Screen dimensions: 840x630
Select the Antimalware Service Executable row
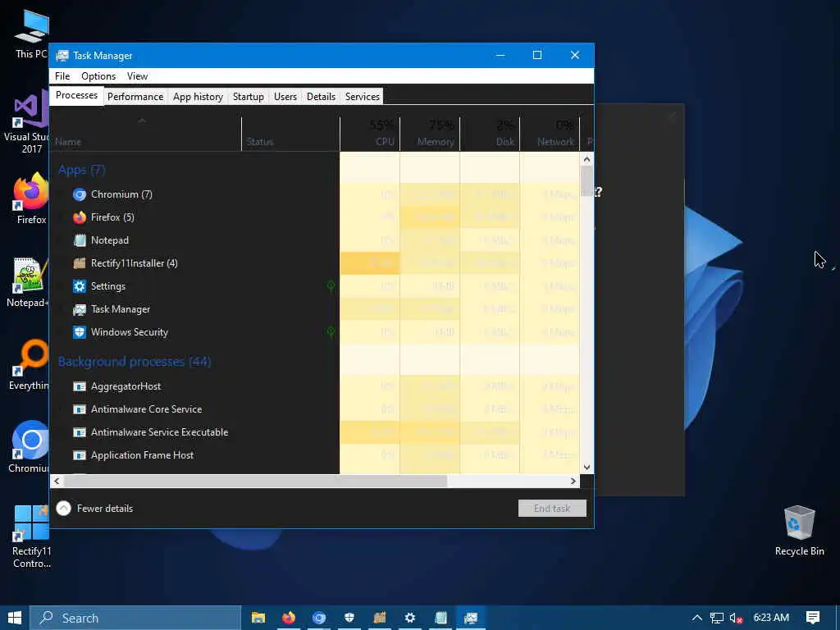pyautogui.click(x=315, y=432)
